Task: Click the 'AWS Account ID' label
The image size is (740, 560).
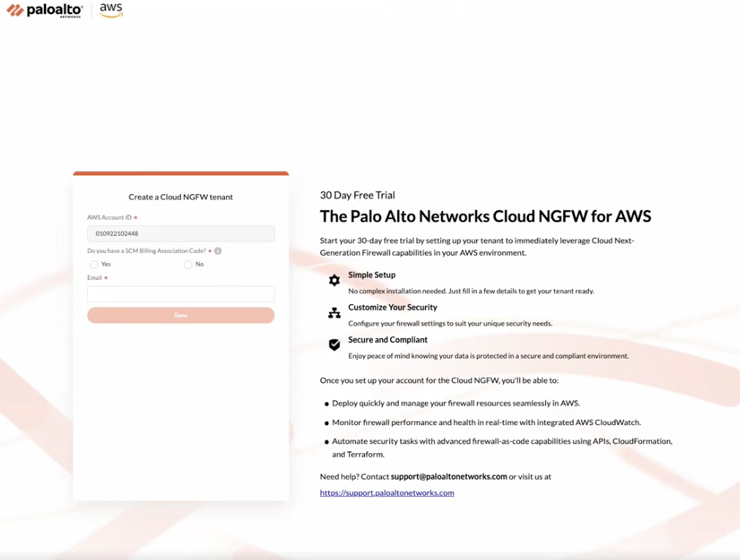Action: (x=109, y=217)
